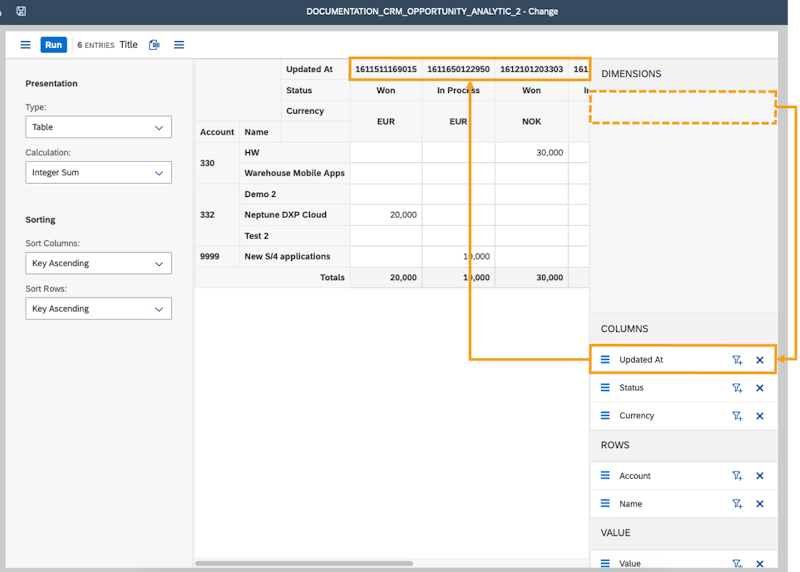Remove Updated At from columns
This screenshot has width=800, height=572.
coord(760,360)
